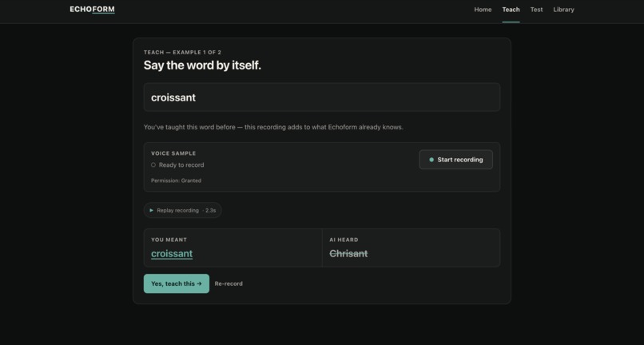Screen dimensions: 644x345
Task: Click the Voice Sample label
Action: (173, 153)
